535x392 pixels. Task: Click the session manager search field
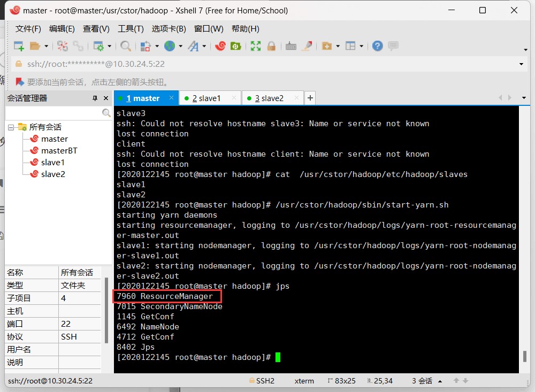53,113
